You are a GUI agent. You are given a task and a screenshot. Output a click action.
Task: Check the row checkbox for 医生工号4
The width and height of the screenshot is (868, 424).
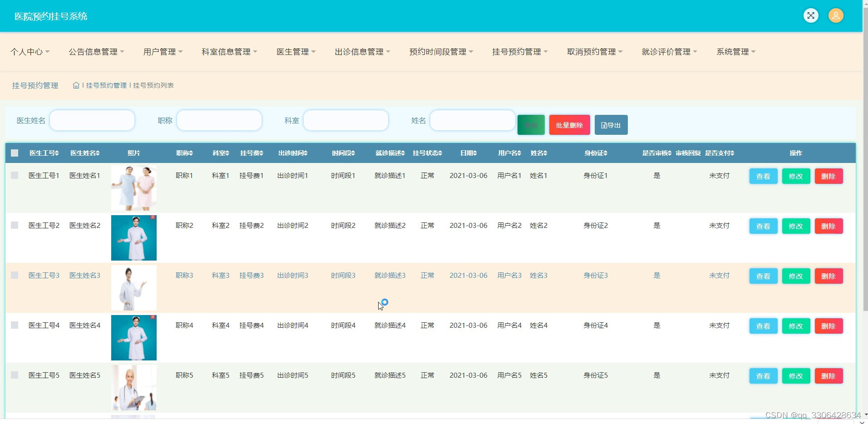(15, 325)
